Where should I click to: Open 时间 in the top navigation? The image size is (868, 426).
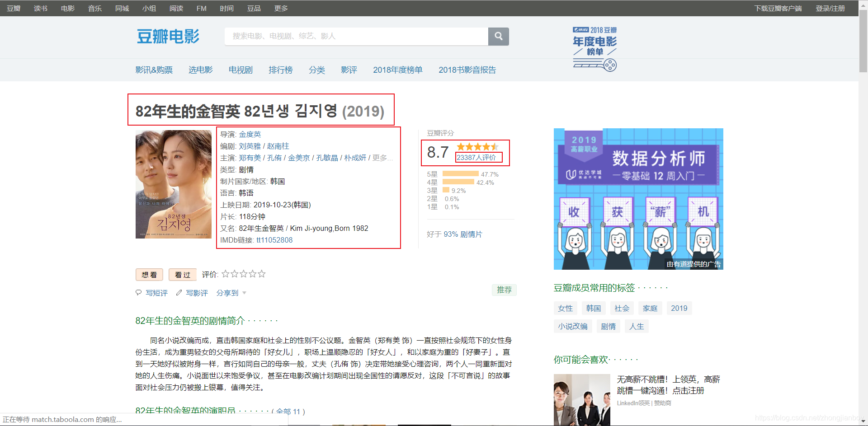227,8
